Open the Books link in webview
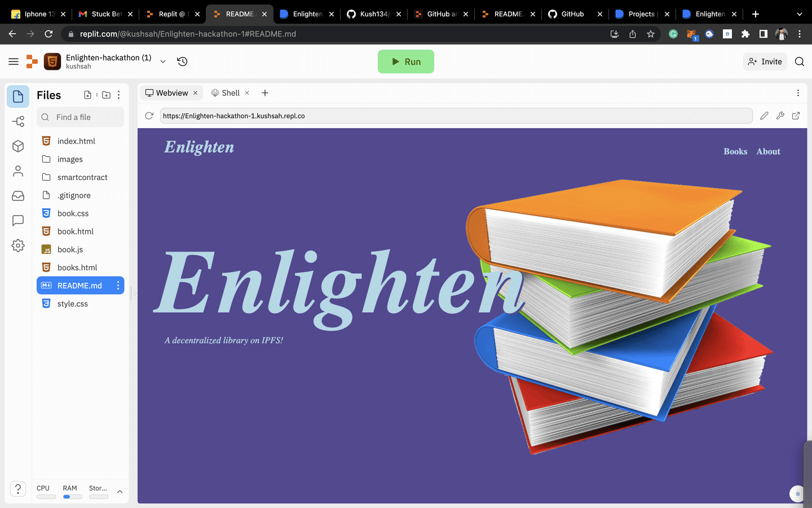 (x=735, y=151)
